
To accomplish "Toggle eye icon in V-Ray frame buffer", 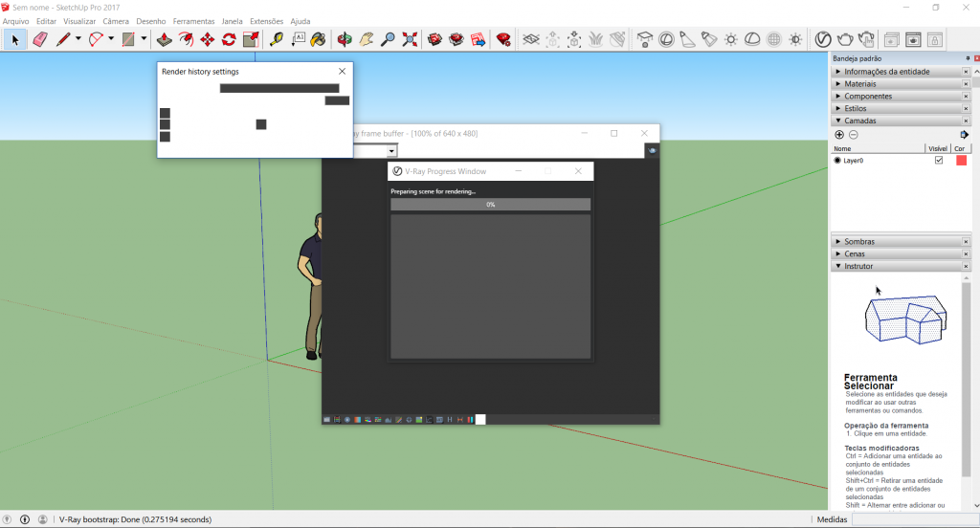I will pos(652,150).
